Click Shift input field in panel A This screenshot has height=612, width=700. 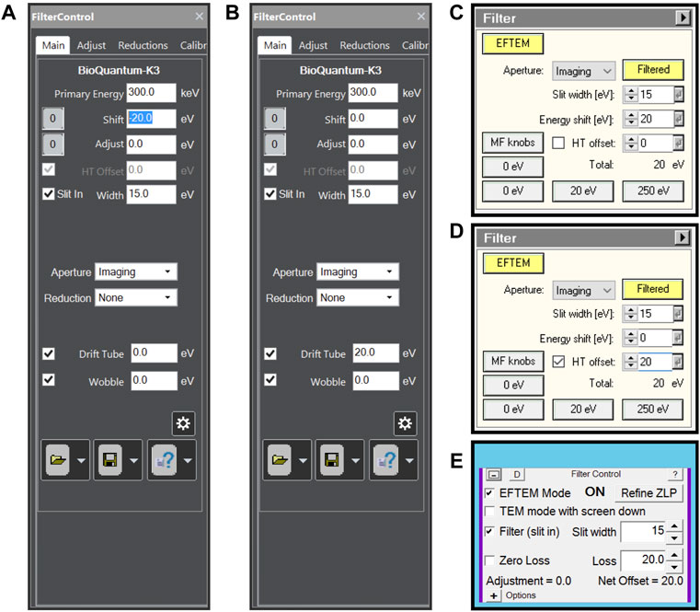point(151,119)
